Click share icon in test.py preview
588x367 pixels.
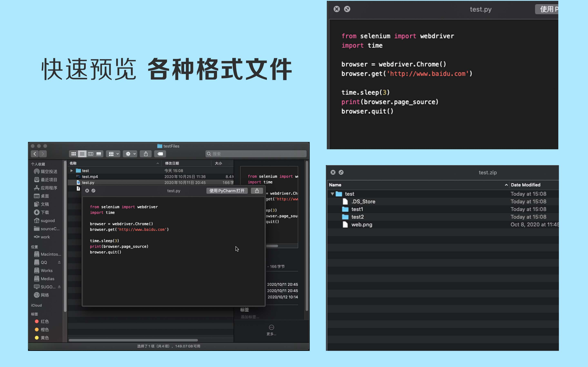tap(257, 191)
